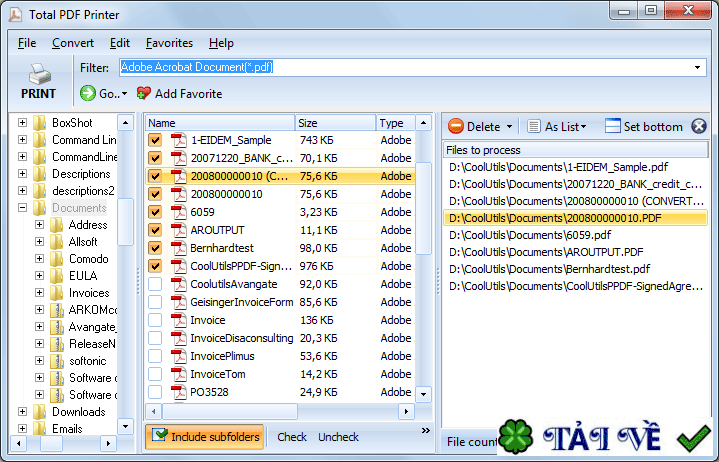Viewport: 719px width, 462px height.
Task: Open the File menu
Action: (27, 43)
